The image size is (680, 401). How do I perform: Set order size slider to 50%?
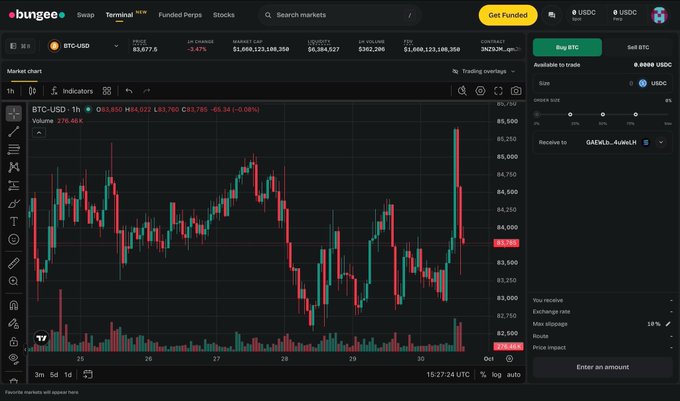603,114
